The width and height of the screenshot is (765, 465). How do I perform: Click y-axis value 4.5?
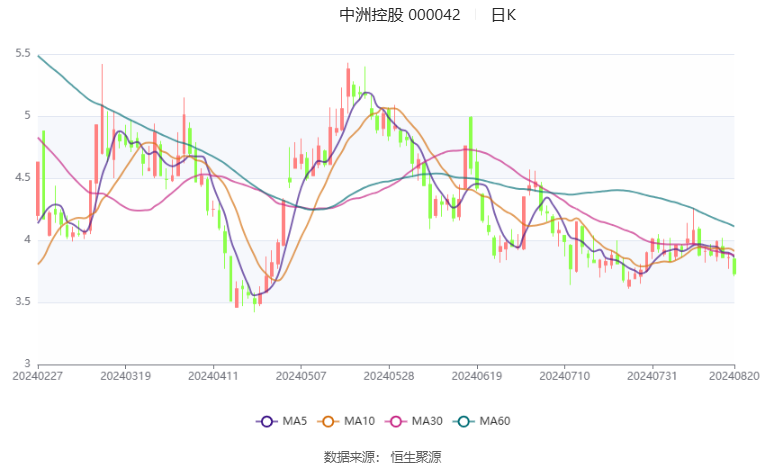[23, 178]
